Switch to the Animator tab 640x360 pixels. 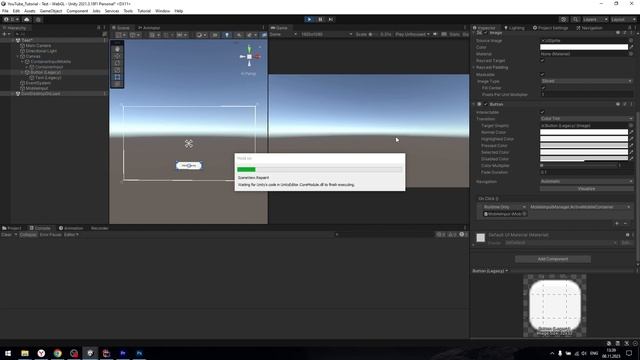click(x=149, y=28)
